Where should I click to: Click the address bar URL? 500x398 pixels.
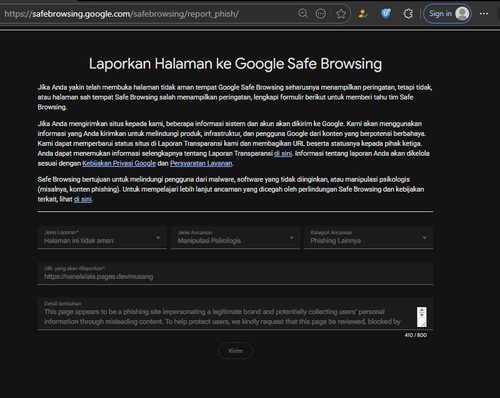(122, 14)
